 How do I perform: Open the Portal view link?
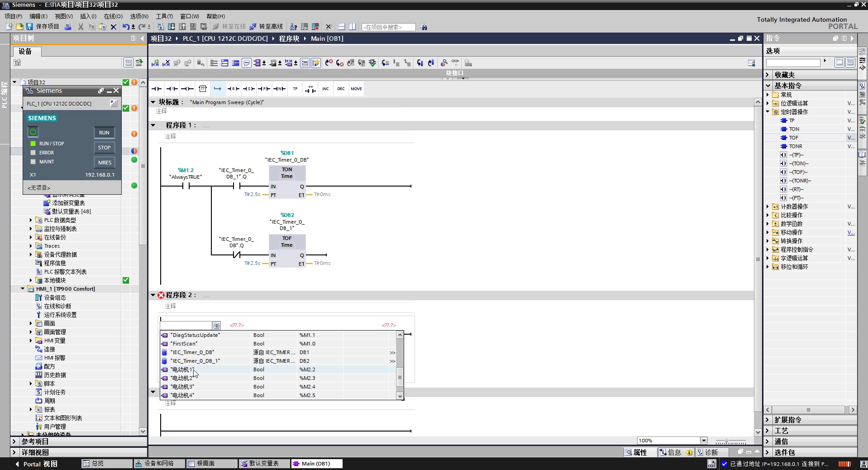coord(36,464)
